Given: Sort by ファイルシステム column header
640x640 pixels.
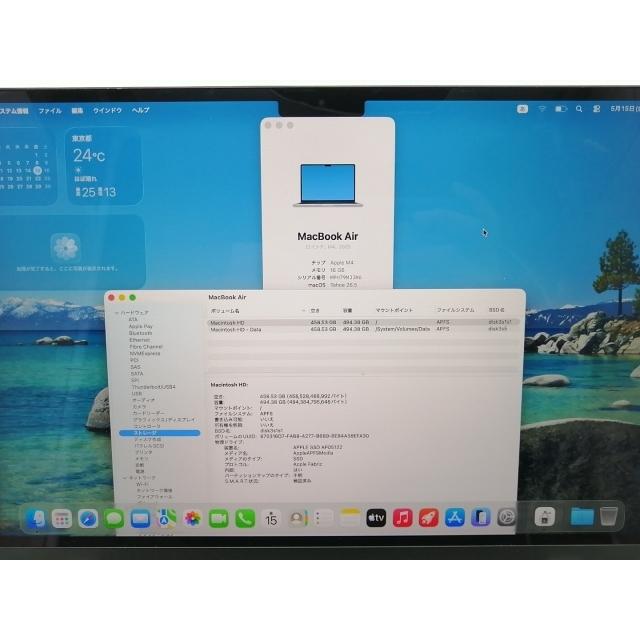Looking at the screenshot, I should [x=456, y=310].
